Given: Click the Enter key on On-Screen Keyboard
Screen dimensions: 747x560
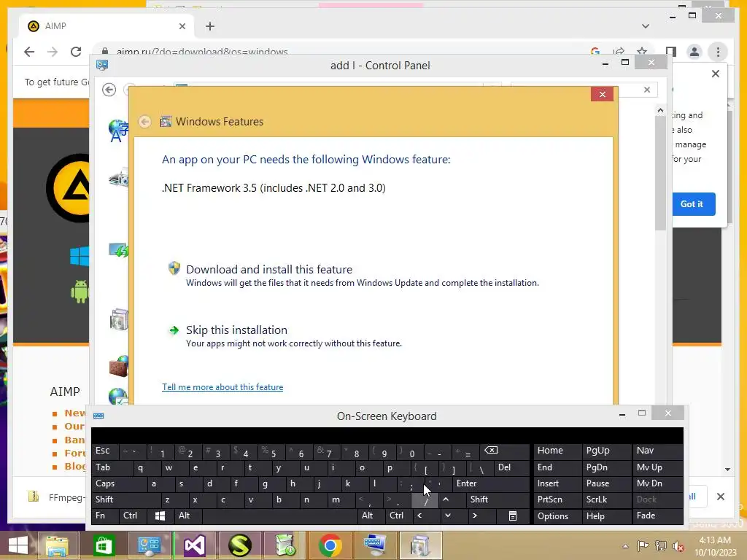Looking at the screenshot, I should [x=490, y=483].
